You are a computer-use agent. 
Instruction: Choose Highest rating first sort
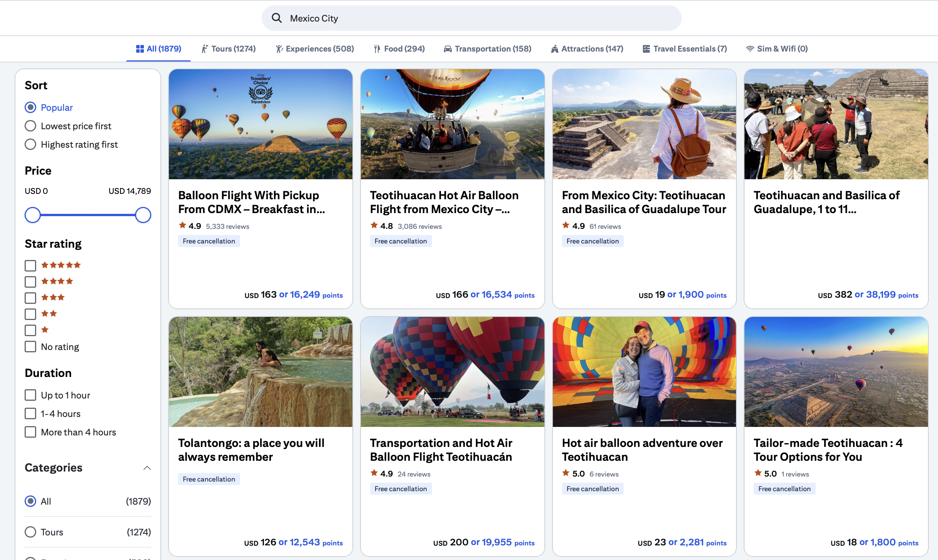click(x=30, y=145)
